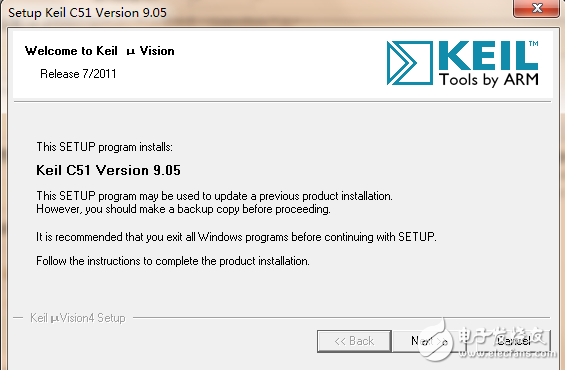This screenshot has height=370, width=565.
Task: Click the www.elecfans.com watermark URL
Action: point(507,353)
